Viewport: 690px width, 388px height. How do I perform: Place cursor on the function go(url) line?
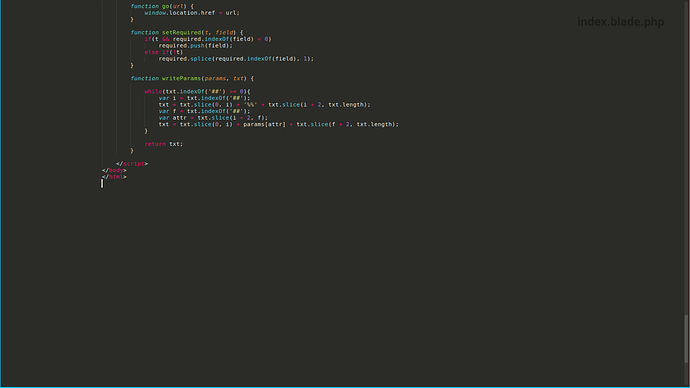[x=162, y=6]
